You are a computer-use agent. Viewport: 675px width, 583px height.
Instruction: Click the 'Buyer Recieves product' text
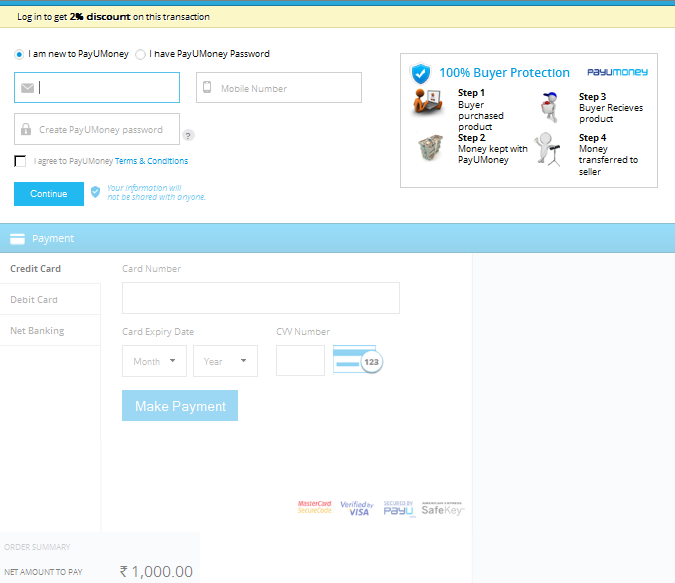point(610,113)
